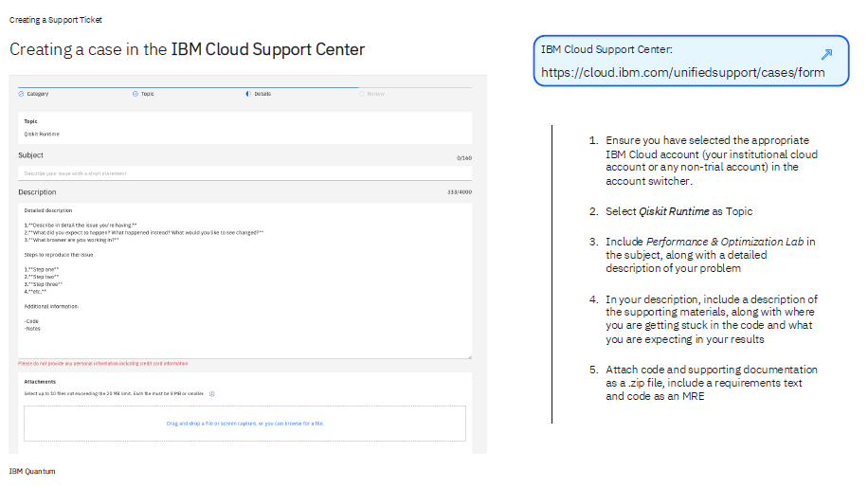Click the Review step empty circle icon
The image size is (868, 488).
[x=362, y=94]
